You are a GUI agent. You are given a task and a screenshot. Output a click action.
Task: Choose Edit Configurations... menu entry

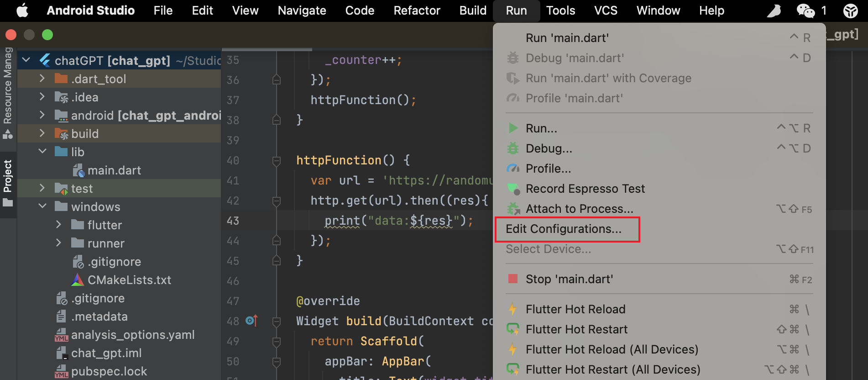pyautogui.click(x=659, y=229)
